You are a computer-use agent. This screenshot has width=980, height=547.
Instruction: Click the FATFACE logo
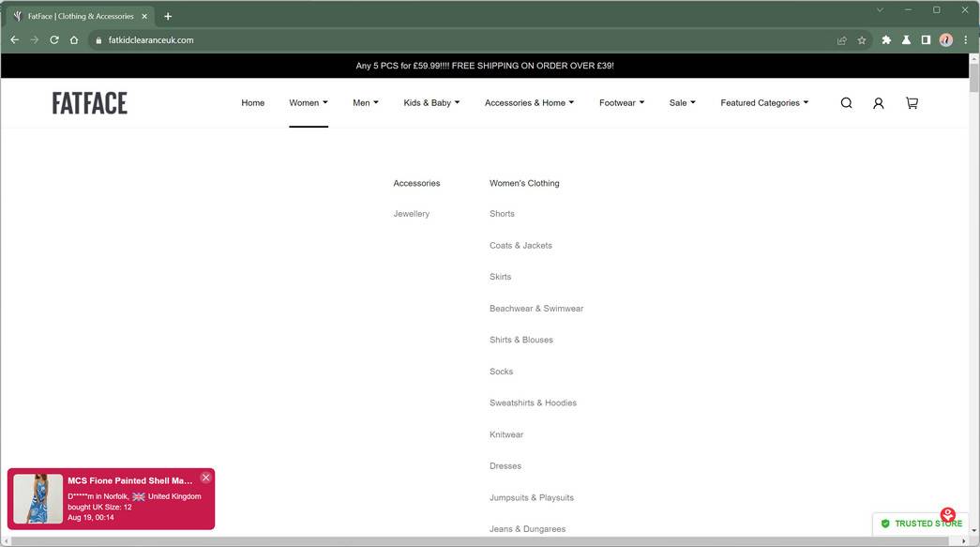(x=89, y=103)
